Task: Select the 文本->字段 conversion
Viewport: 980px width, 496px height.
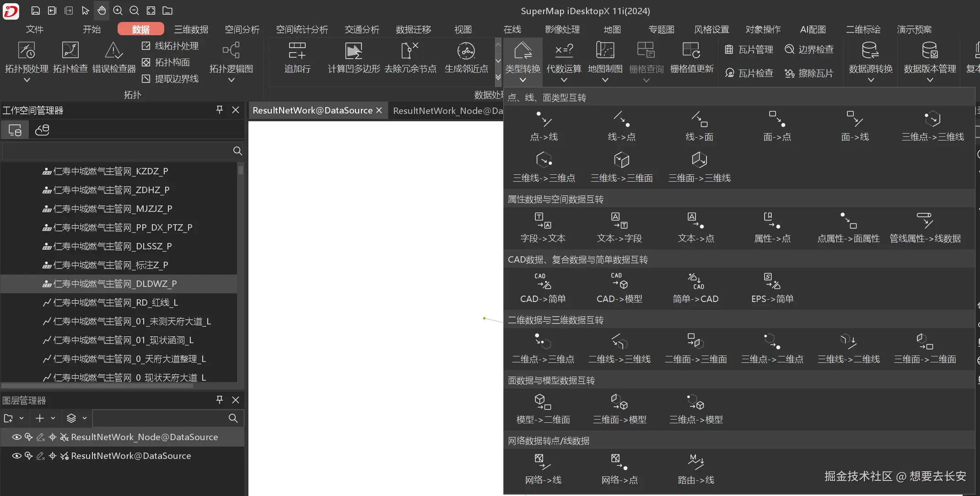Action: pos(619,227)
